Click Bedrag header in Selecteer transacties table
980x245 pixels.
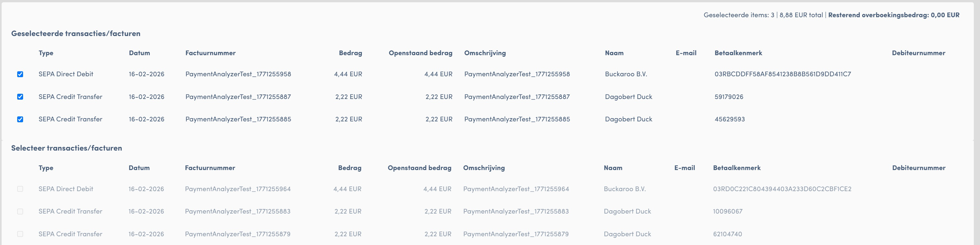coord(350,168)
